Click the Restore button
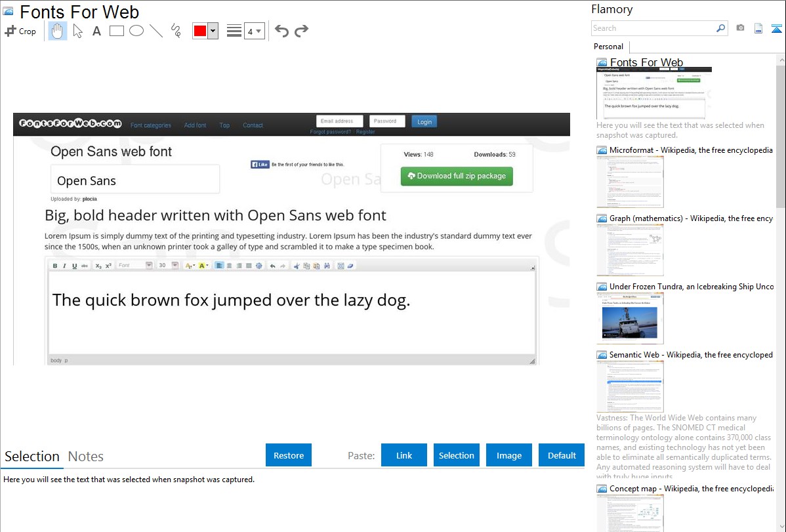Viewport: 786px width, 532px height. [289, 455]
